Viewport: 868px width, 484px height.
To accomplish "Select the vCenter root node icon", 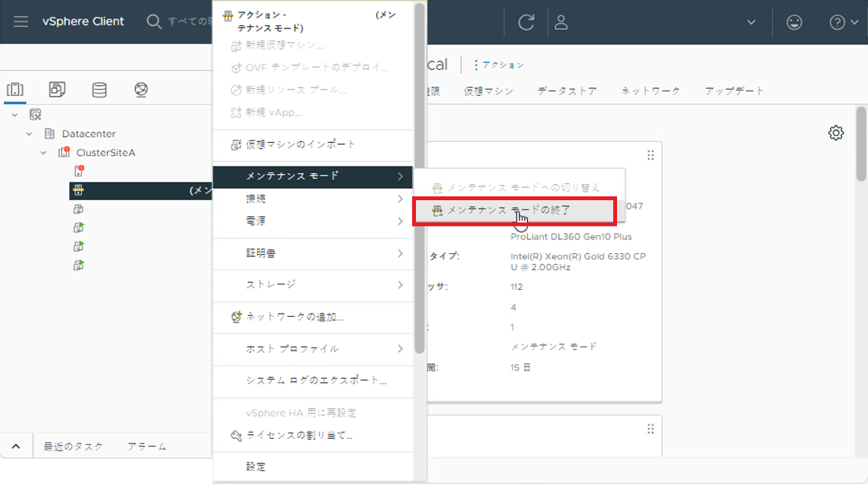I will point(35,114).
